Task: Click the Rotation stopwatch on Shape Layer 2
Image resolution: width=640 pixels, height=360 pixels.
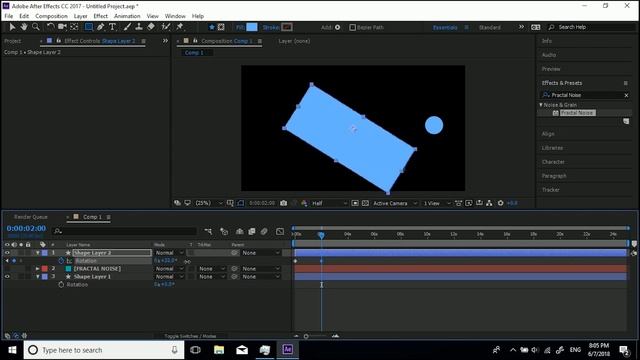Action: click(61, 260)
